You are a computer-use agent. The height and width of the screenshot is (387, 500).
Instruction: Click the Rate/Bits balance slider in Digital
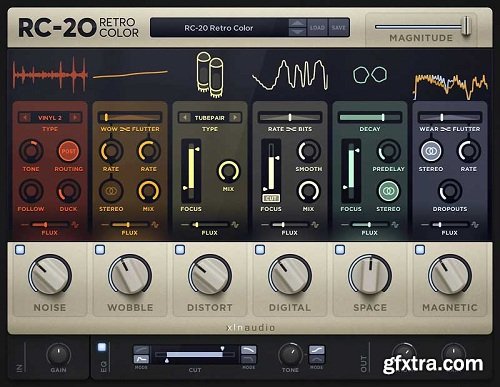point(290,117)
